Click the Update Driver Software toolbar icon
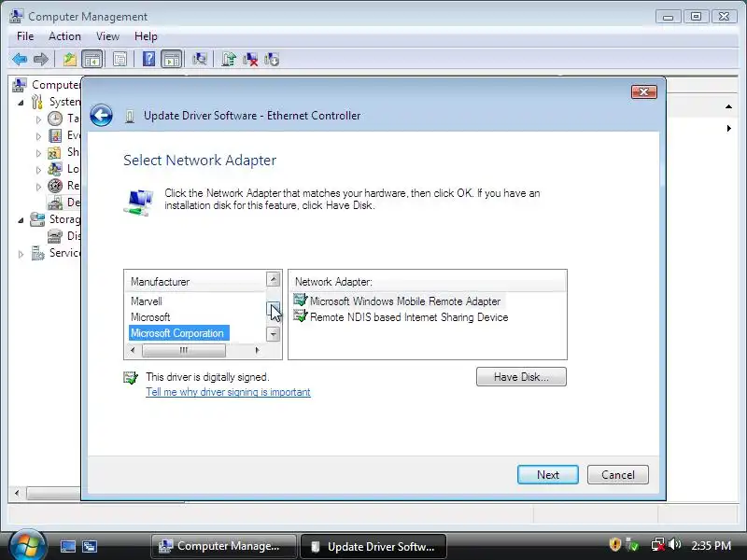The width and height of the screenshot is (747, 560). pos(228,60)
